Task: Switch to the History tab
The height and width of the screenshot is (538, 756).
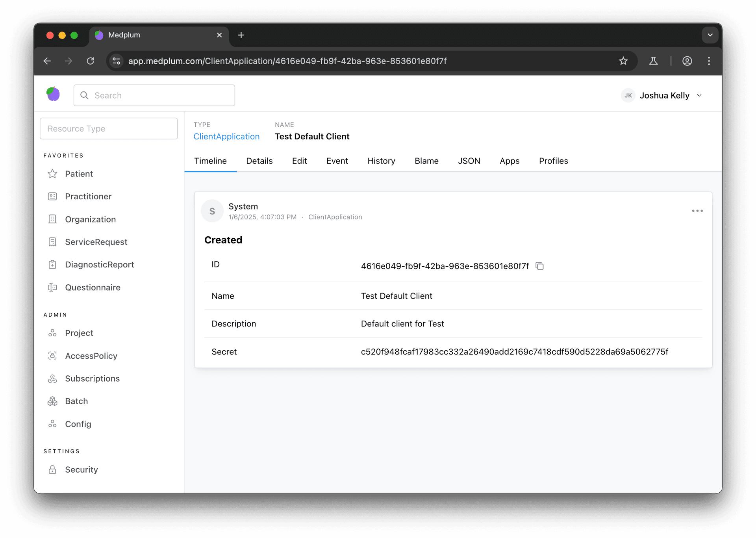Action: [x=381, y=161]
